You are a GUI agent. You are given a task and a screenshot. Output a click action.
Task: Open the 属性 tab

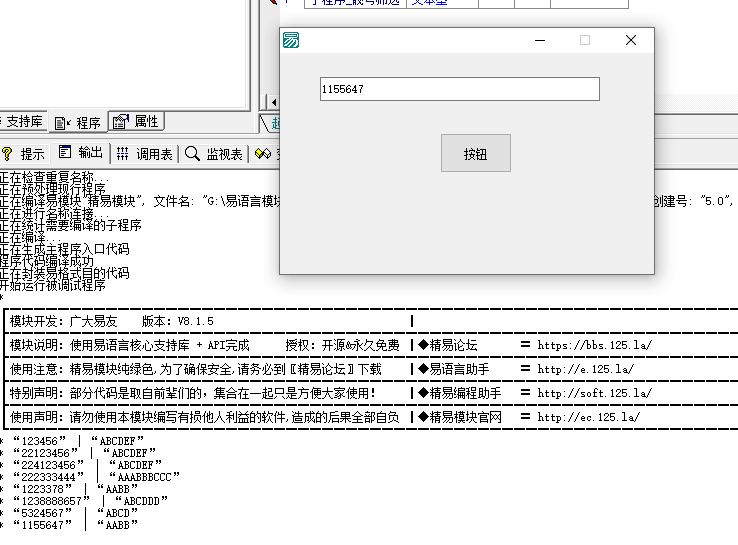[x=137, y=121]
